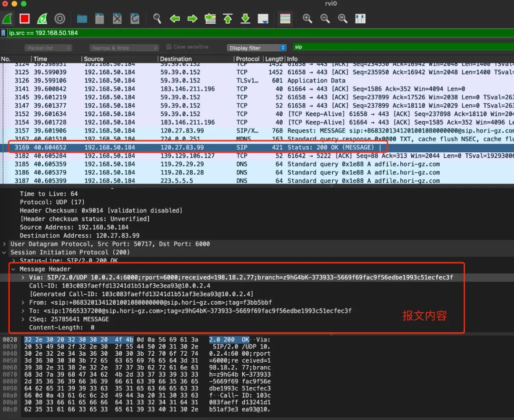
Task: Reset packet text to normal size
Action: pos(343,19)
